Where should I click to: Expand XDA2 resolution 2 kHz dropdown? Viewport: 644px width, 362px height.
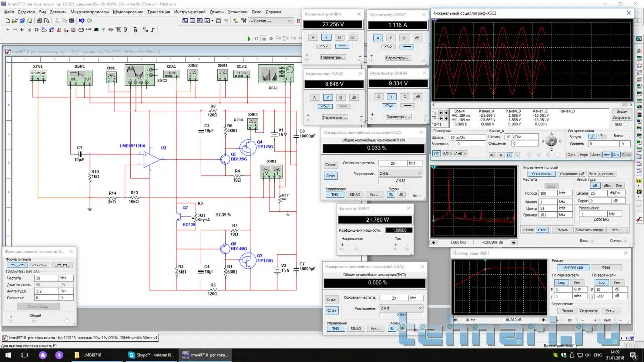[401, 308]
